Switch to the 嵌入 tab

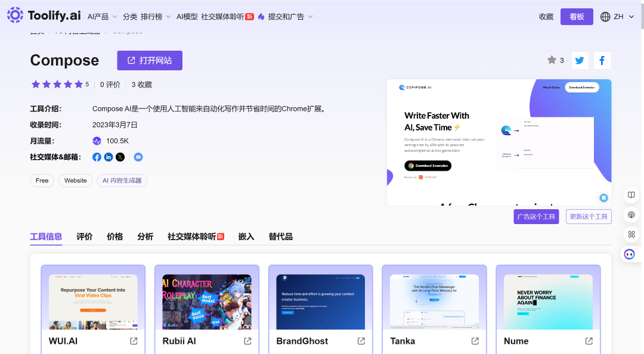point(246,237)
